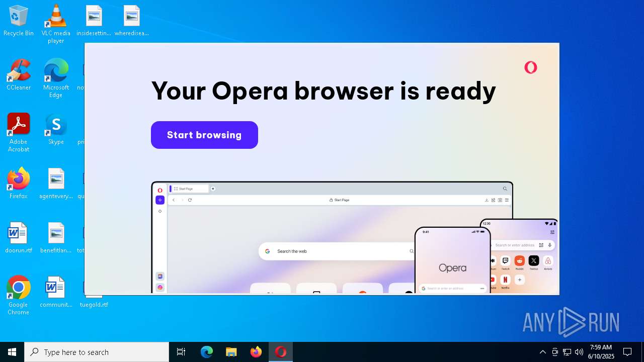Select the Microsoft Edge desktop shortcut
The height and width of the screenshot is (362, 644).
coord(56,78)
